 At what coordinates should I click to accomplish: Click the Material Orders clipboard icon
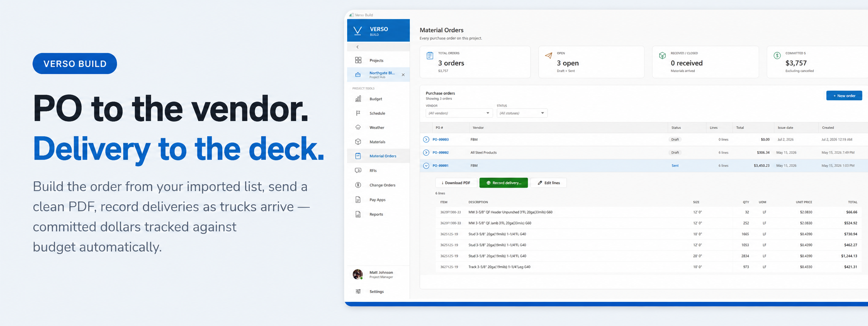(x=358, y=156)
